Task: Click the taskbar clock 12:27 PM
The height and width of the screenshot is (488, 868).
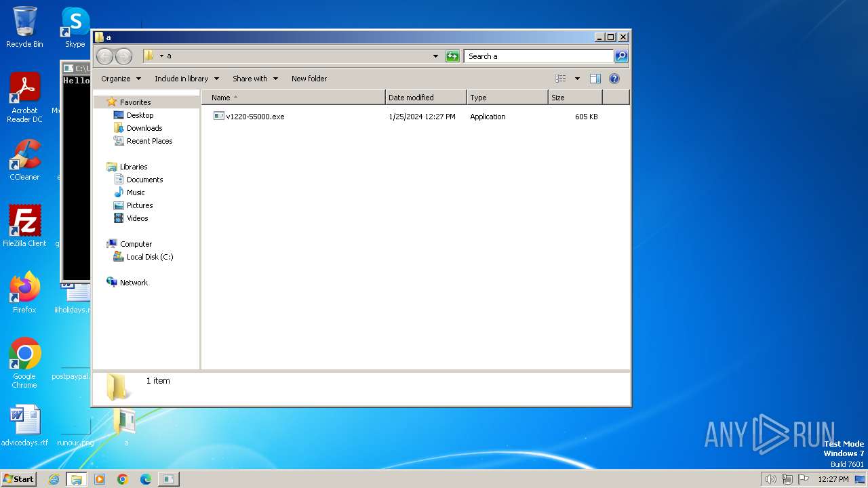Action: tap(833, 479)
